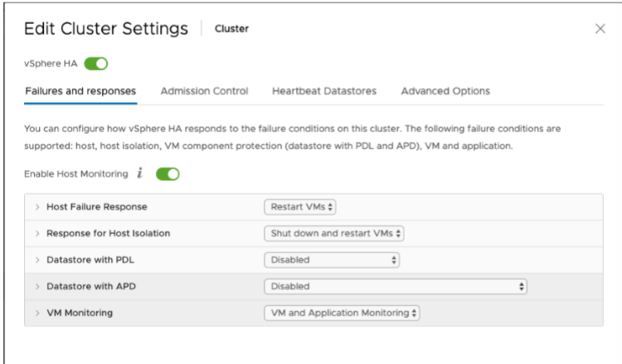Image resolution: width=622 pixels, height=364 pixels.
Task: Open the Host Failure Response dropdown
Action: (299, 206)
